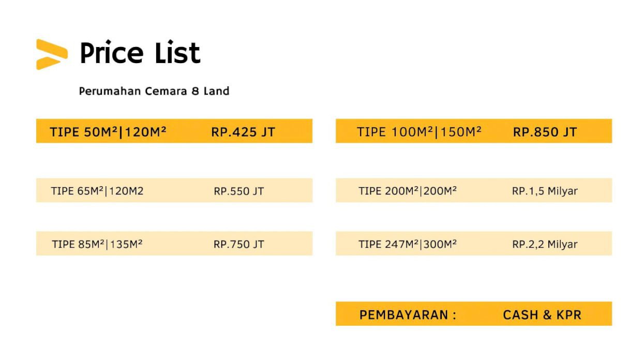Click "TIPE 100M²" in the top-right banner
This screenshot has width=644, height=362.
point(394,132)
